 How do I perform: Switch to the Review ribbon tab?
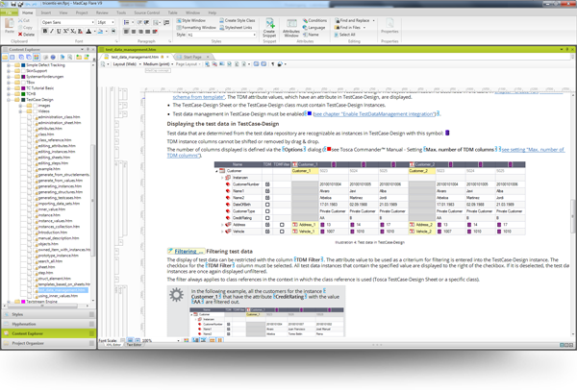102,12
